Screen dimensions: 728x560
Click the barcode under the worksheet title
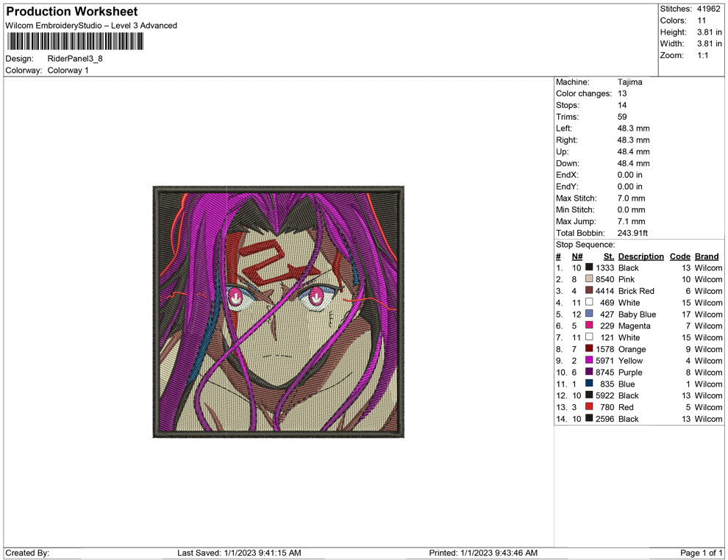point(75,41)
